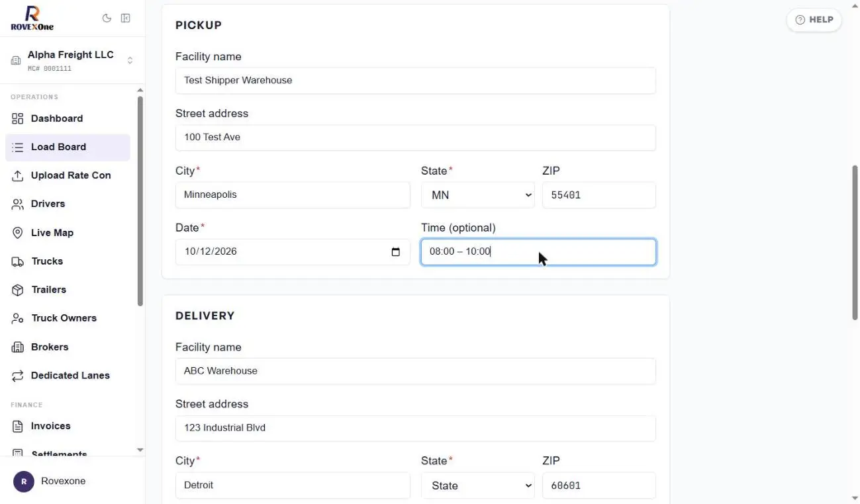
Task: Open the pickup State dropdown showing MN
Action: pos(477,195)
